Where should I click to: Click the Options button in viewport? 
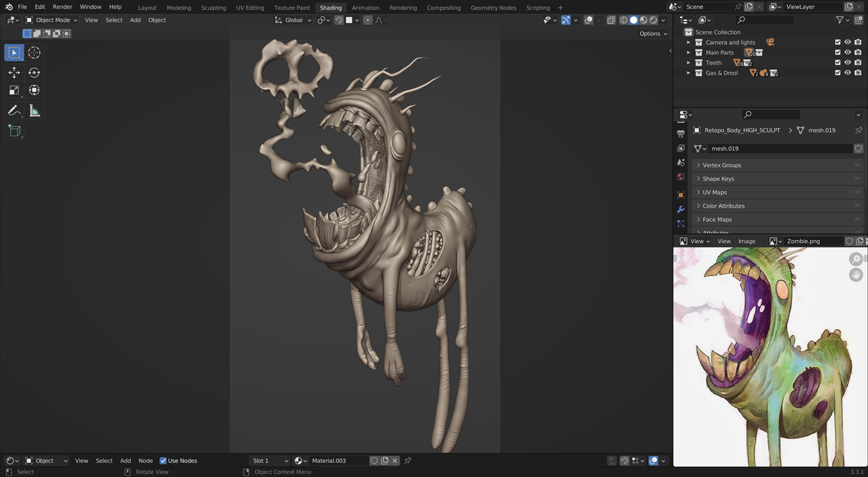coord(653,33)
